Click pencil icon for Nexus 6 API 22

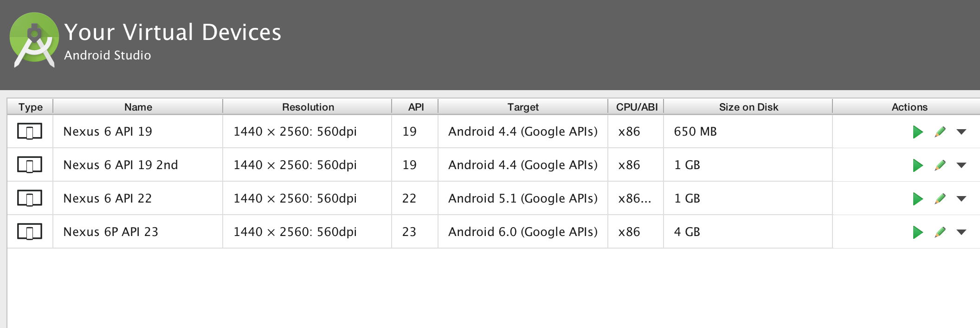click(x=940, y=199)
